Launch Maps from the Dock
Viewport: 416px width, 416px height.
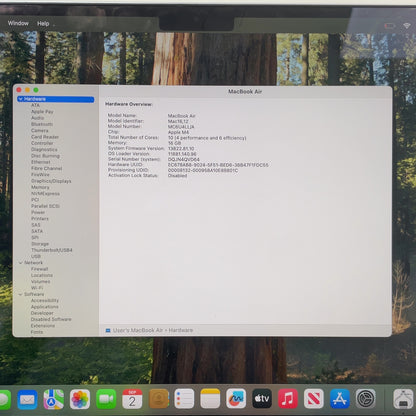[54, 399]
